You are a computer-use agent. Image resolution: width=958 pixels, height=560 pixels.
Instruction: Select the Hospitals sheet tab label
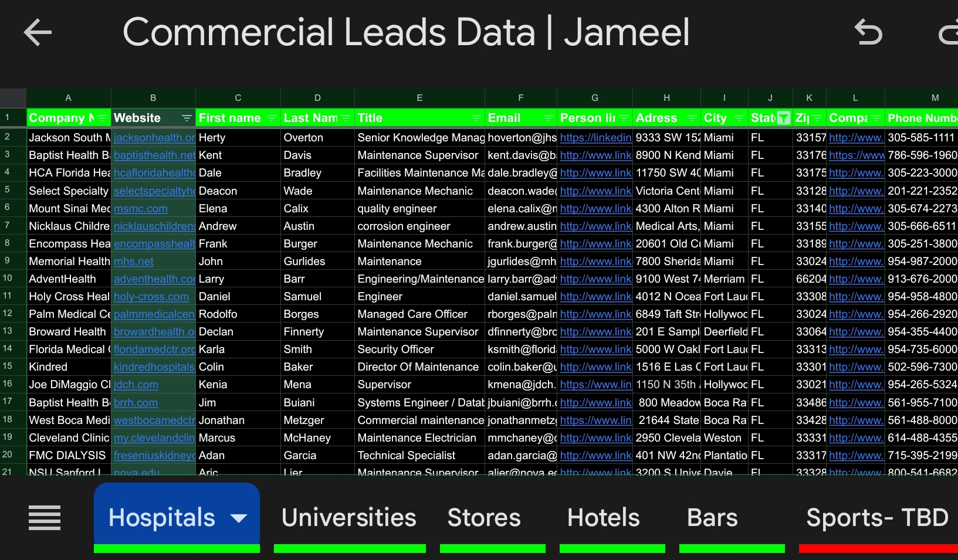[162, 518]
